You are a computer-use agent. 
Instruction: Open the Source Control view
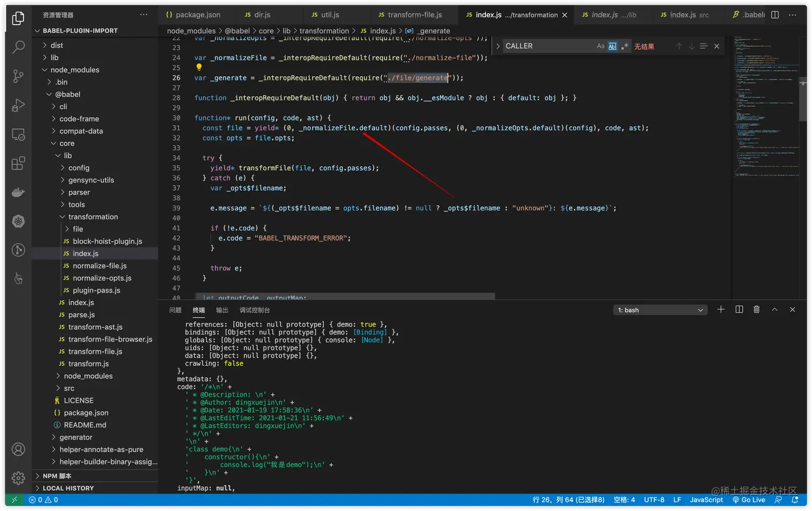tap(18, 76)
